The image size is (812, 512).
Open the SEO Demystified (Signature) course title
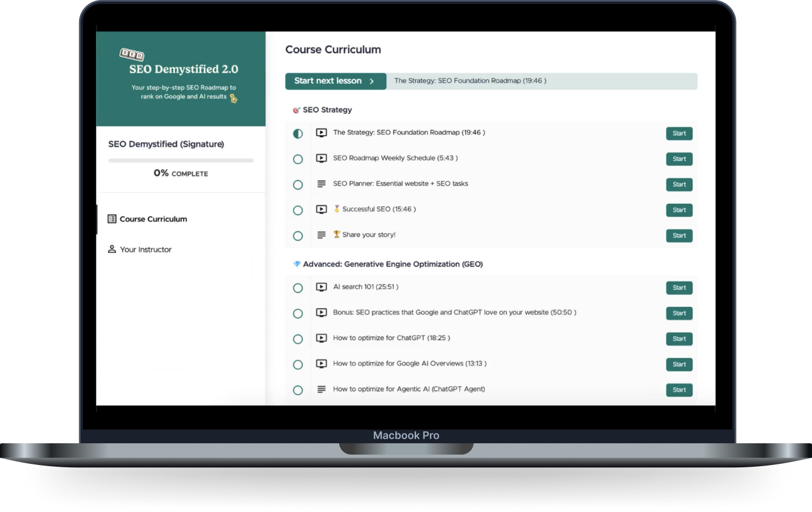click(166, 144)
